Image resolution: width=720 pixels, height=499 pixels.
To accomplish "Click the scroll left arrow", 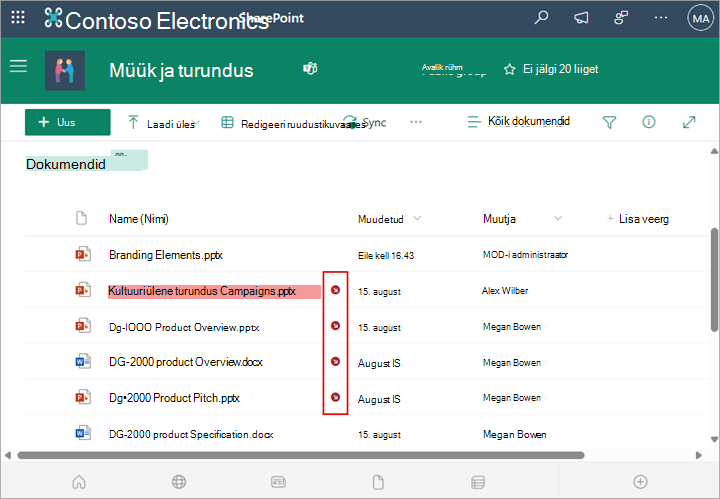I will click(x=8, y=455).
